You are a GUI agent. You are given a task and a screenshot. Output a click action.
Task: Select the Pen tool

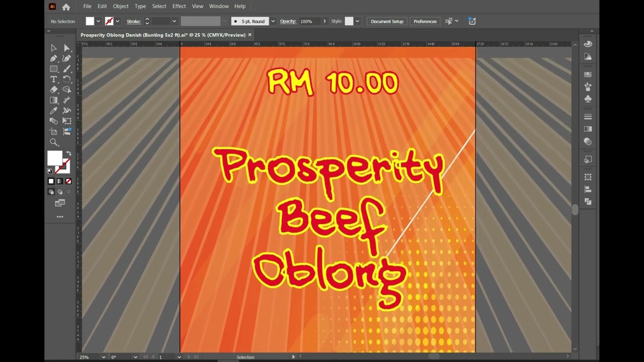coord(54,58)
